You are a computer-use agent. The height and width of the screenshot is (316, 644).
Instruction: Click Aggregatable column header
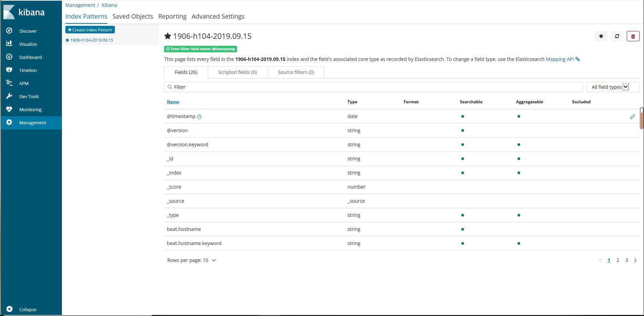click(x=529, y=102)
